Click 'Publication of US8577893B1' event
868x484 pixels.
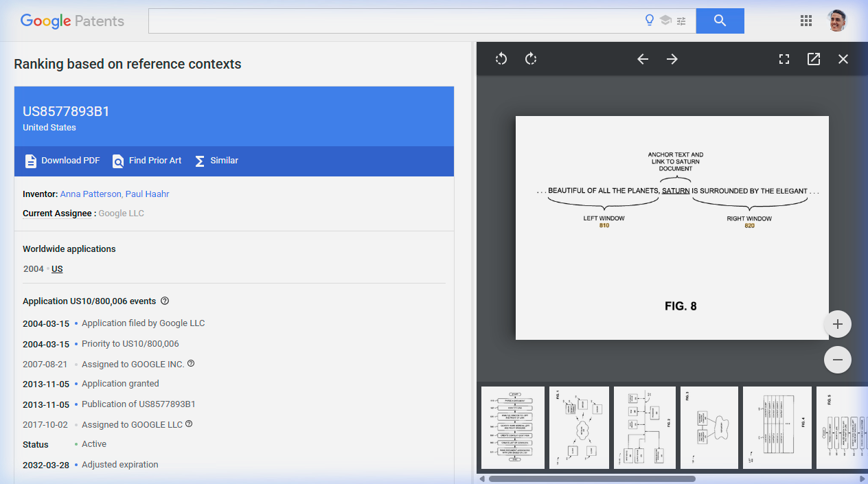point(139,404)
